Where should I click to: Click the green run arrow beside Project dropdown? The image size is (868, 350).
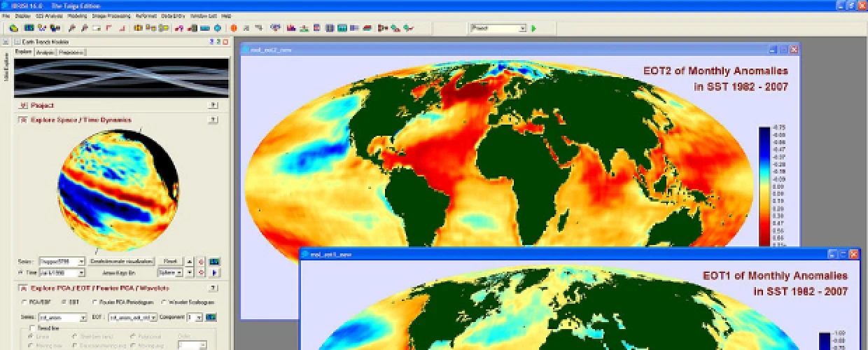pos(534,29)
